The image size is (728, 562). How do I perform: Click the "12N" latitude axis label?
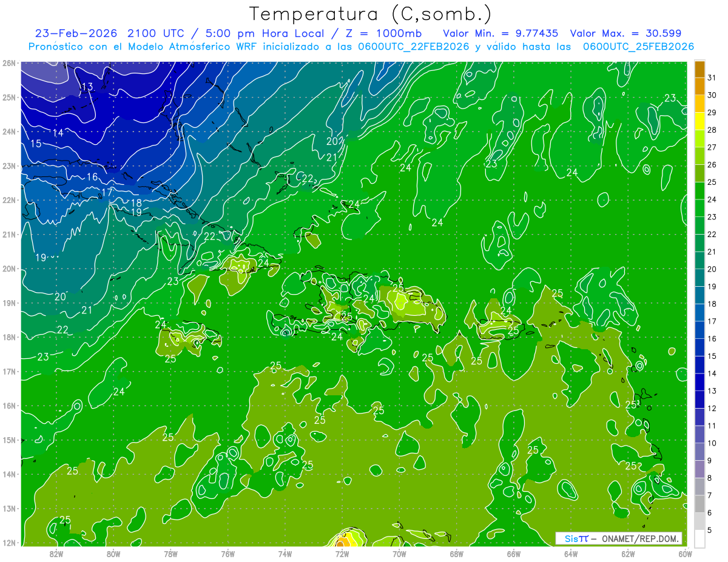pos(8,543)
